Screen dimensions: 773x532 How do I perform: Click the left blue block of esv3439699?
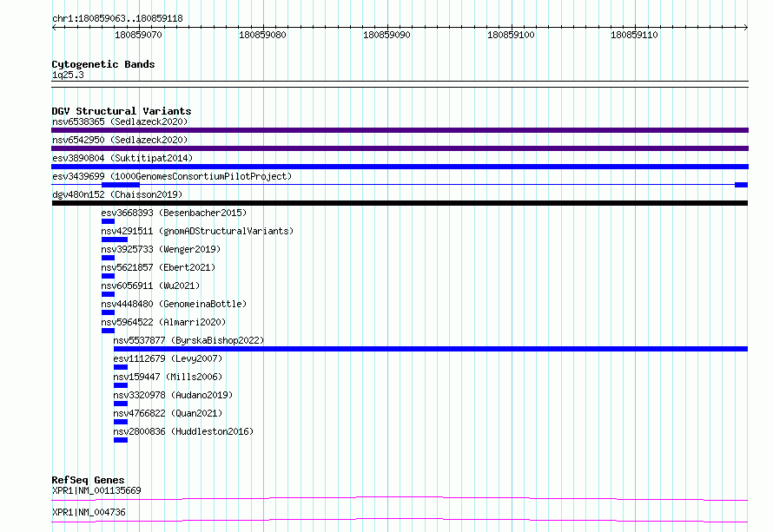click(x=121, y=185)
